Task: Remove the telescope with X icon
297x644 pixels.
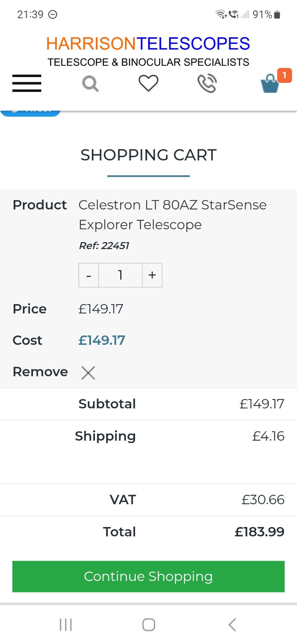Action: [88, 373]
